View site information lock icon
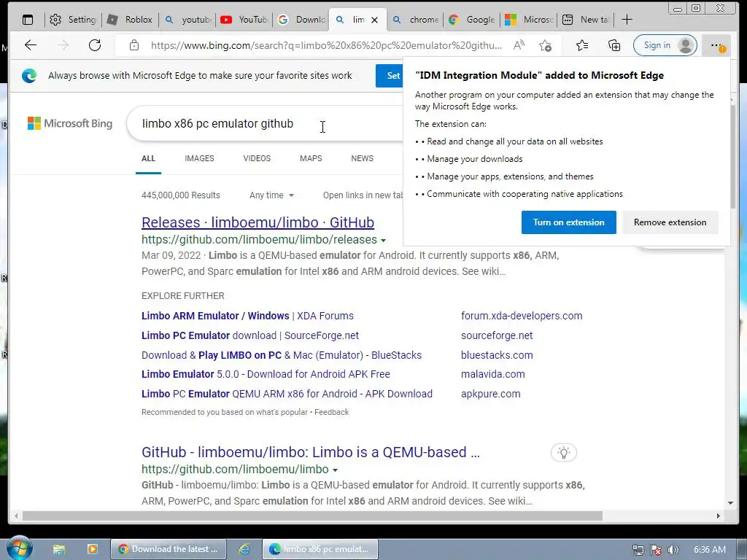747x560 pixels. [134, 45]
